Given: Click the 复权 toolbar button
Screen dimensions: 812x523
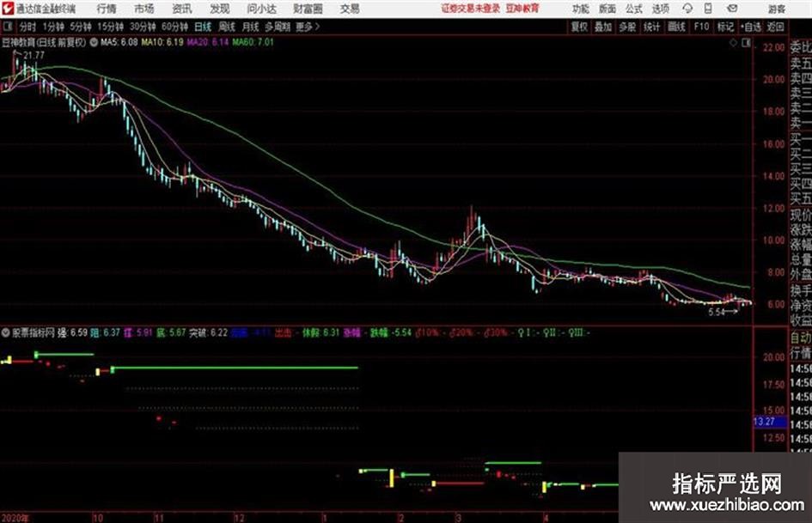Looking at the screenshot, I should click(579, 27).
